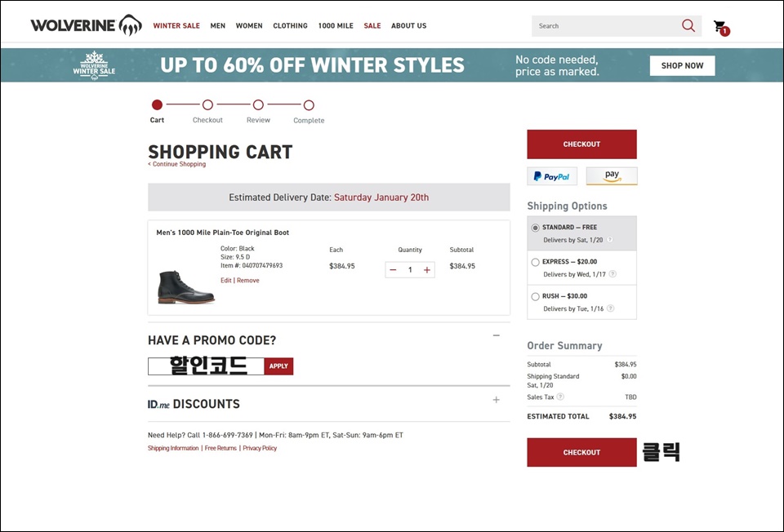
Task: Remove the boot from the cart
Action: (x=248, y=280)
